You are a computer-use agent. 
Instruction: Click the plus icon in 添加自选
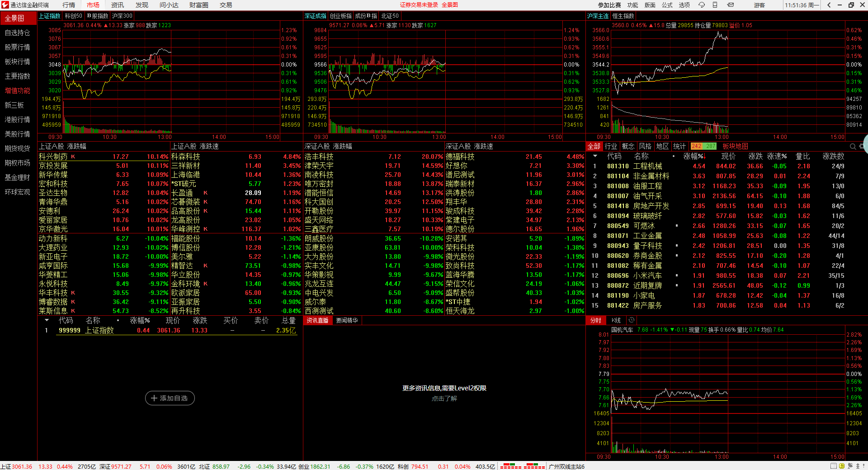tap(154, 398)
